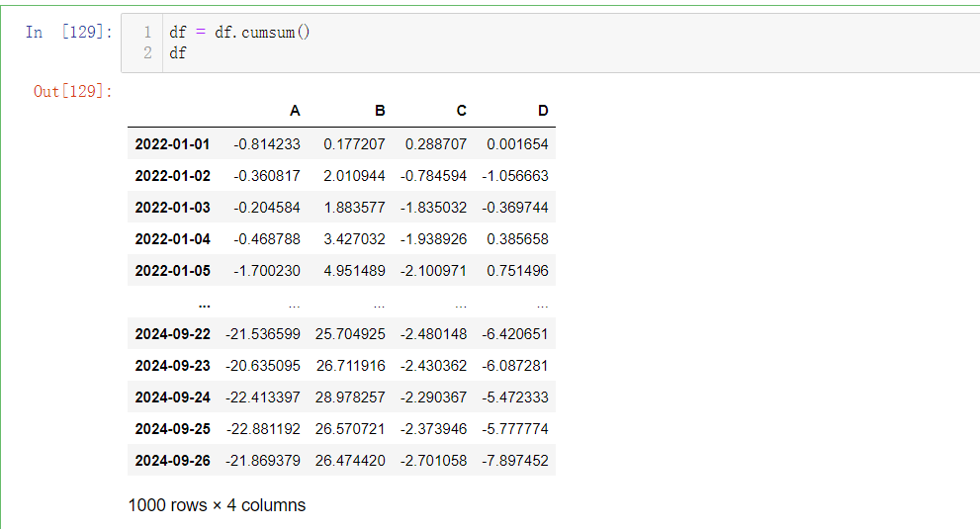Click cell value 28.978257
980x529 pixels.
click(x=350, y=397)
